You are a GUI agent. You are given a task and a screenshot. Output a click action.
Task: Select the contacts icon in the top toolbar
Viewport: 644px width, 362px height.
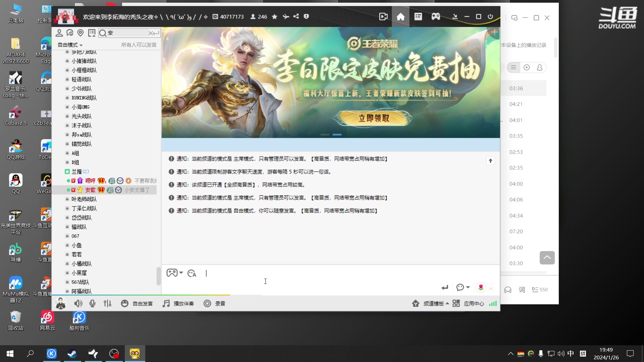(59, 33)
